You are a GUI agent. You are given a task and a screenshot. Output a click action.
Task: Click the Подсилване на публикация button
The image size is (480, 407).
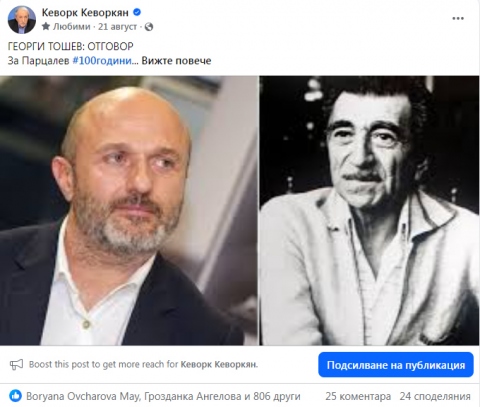[396, 365]
